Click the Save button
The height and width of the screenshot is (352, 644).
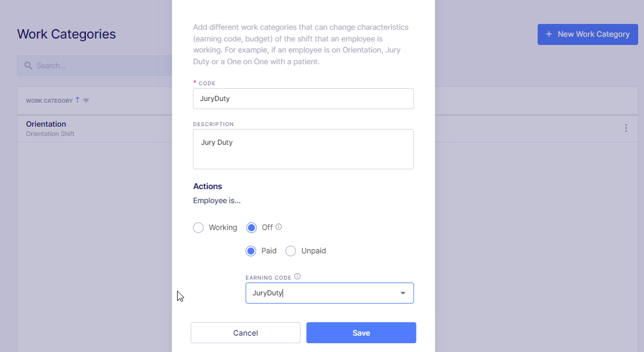point(361,332)
